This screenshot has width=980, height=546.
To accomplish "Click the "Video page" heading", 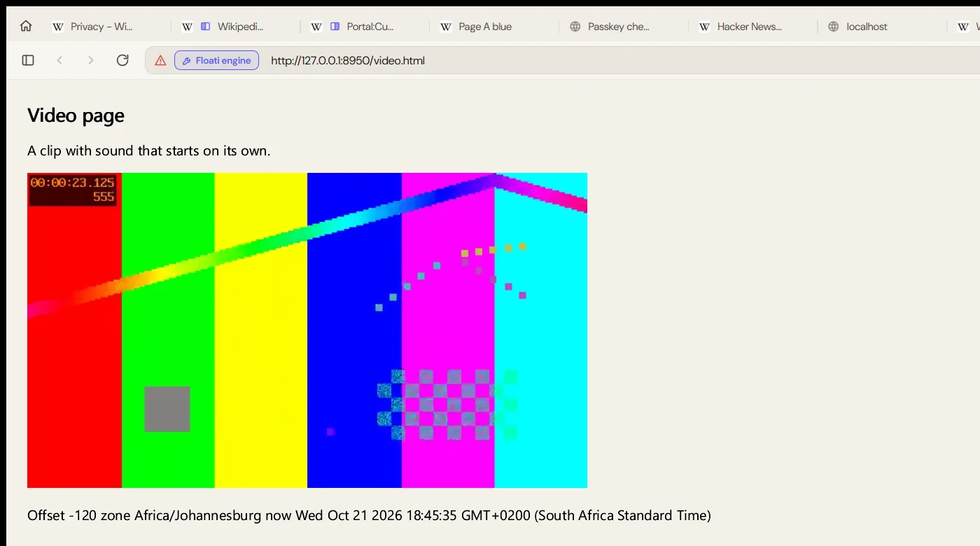I will pyautogui.click(x=76, y=115).
